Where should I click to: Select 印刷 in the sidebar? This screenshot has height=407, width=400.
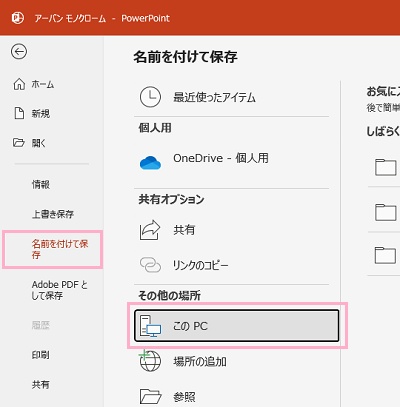coord(41,355)
